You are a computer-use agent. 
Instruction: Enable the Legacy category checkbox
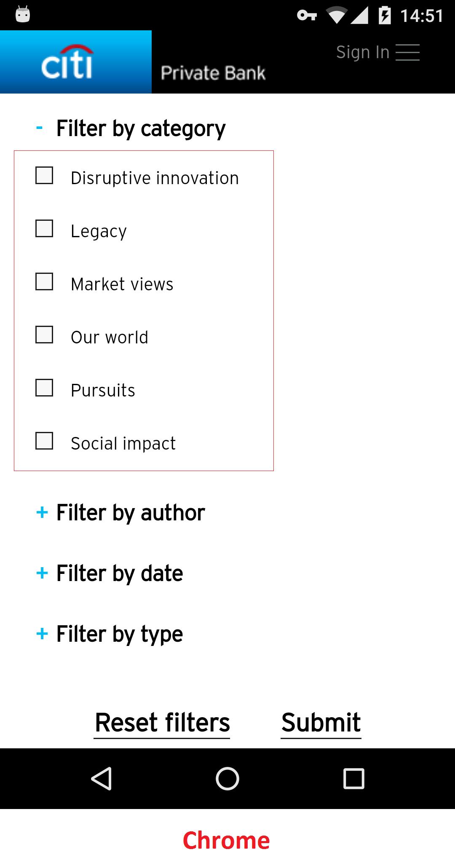pyautogui.click(x=44, y=229)
